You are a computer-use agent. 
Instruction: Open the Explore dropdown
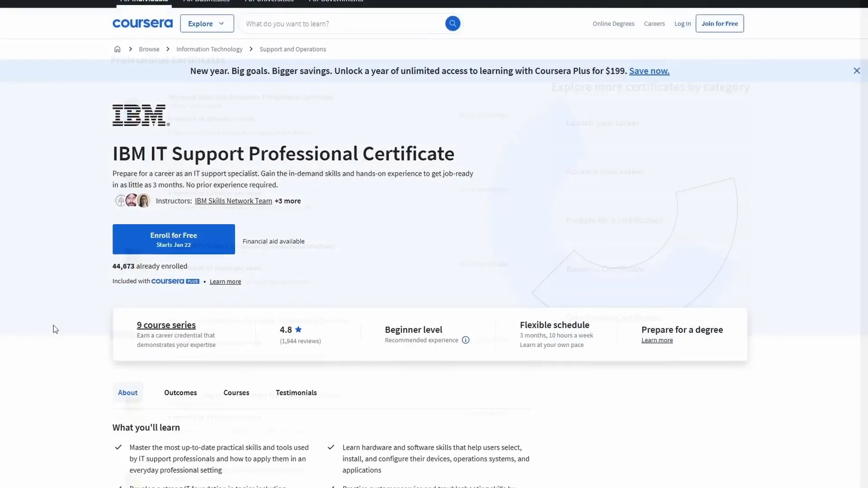click(207, 23)
